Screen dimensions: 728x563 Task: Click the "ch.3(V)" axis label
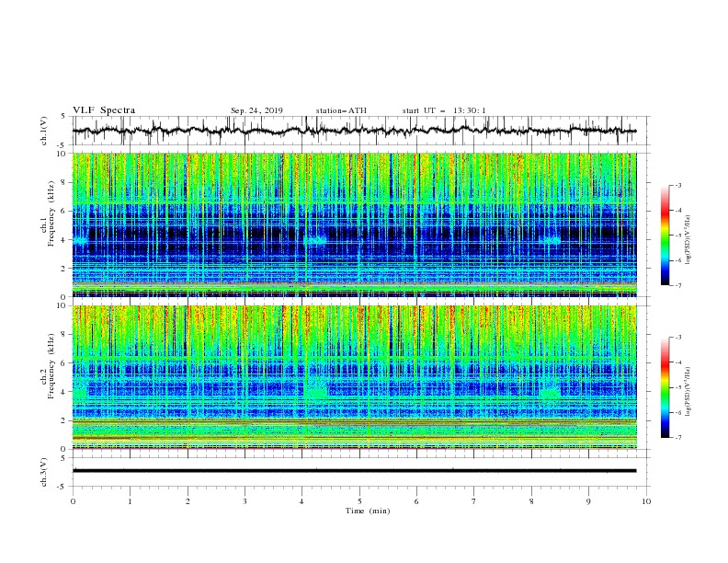click(x=44, y=472)
